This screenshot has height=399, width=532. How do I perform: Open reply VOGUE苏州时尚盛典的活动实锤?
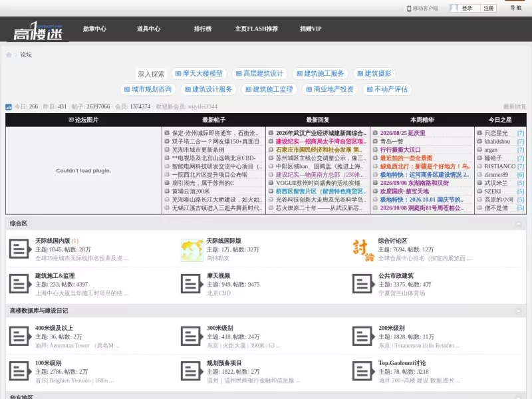pos(318,183)
